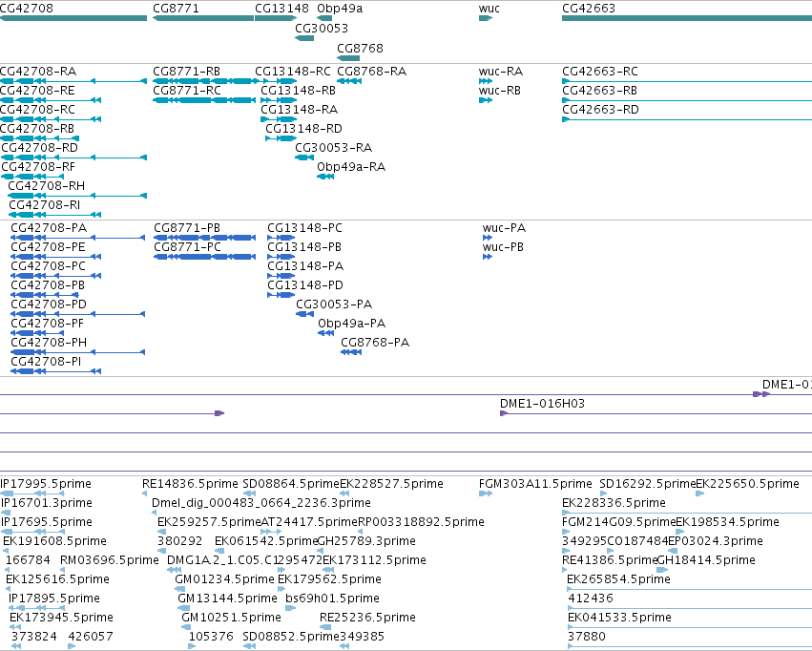
Task: Click protein label CG30053-PA
Action: tap(334, 304)
